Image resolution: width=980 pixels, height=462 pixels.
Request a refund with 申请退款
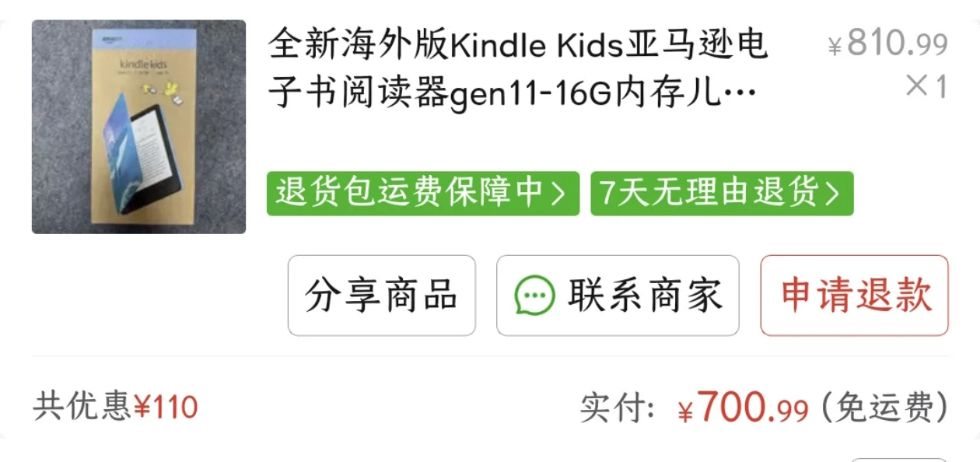[855, 296]
